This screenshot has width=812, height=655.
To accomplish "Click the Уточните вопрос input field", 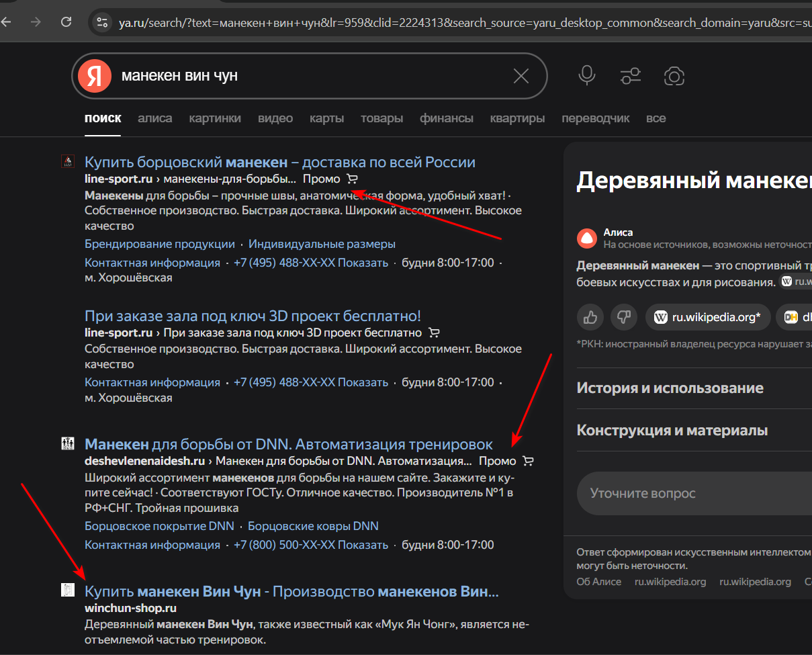I will 694,493.
